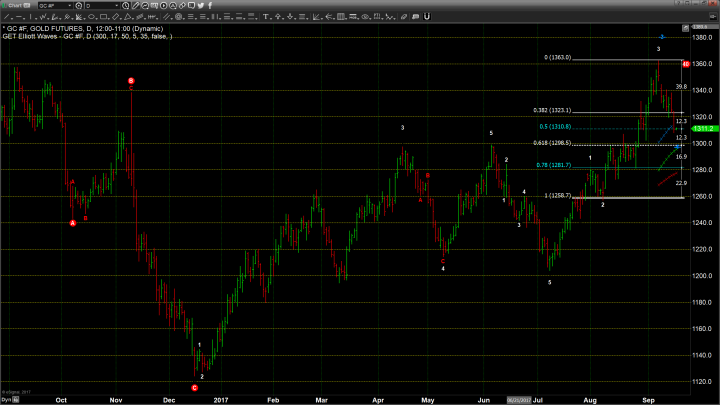Viewport: 720px width, 405px height.
Task: Select the regression channel tool
Action: (140, 17)
